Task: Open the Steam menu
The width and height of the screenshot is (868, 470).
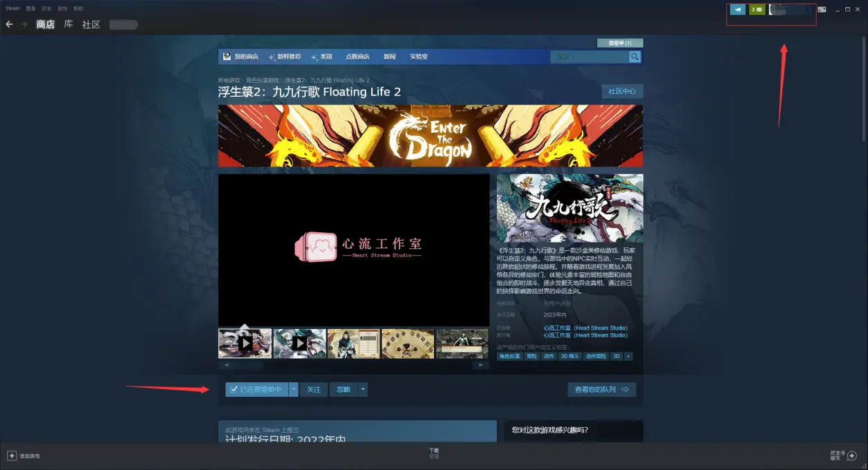Action: [12, 8]
